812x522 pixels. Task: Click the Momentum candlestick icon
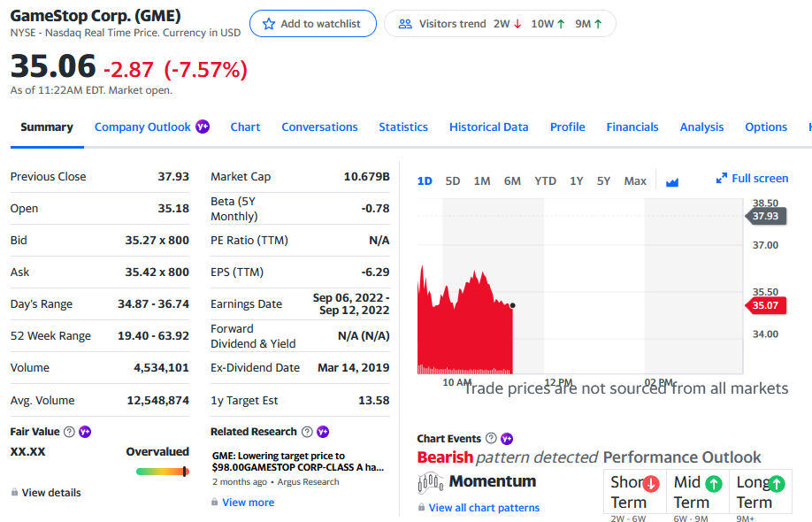tap(431, 483)
